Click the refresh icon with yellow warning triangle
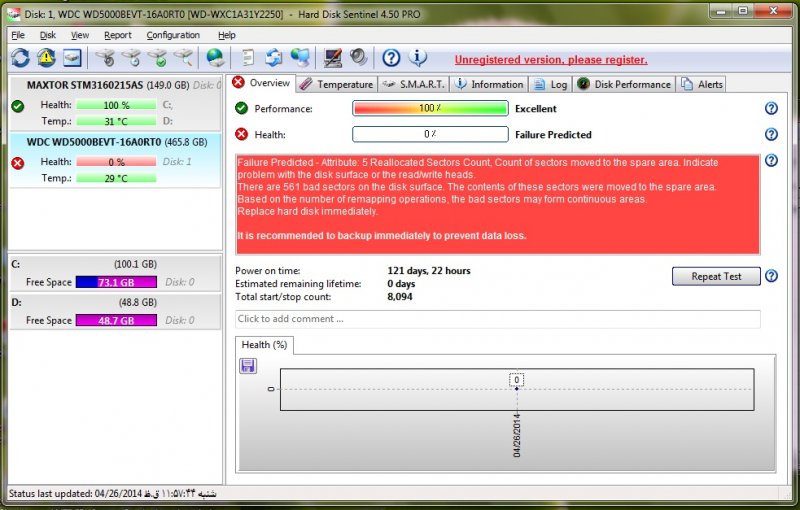 (x=46, y=58)
